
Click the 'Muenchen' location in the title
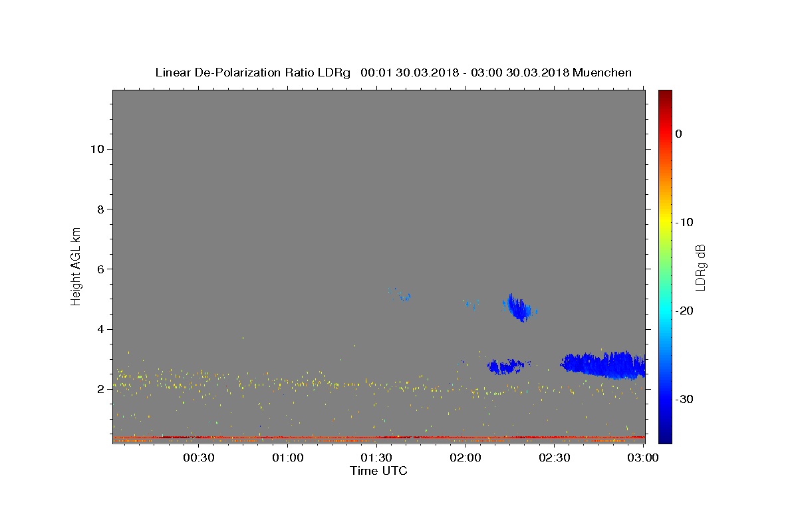point(602,72)
